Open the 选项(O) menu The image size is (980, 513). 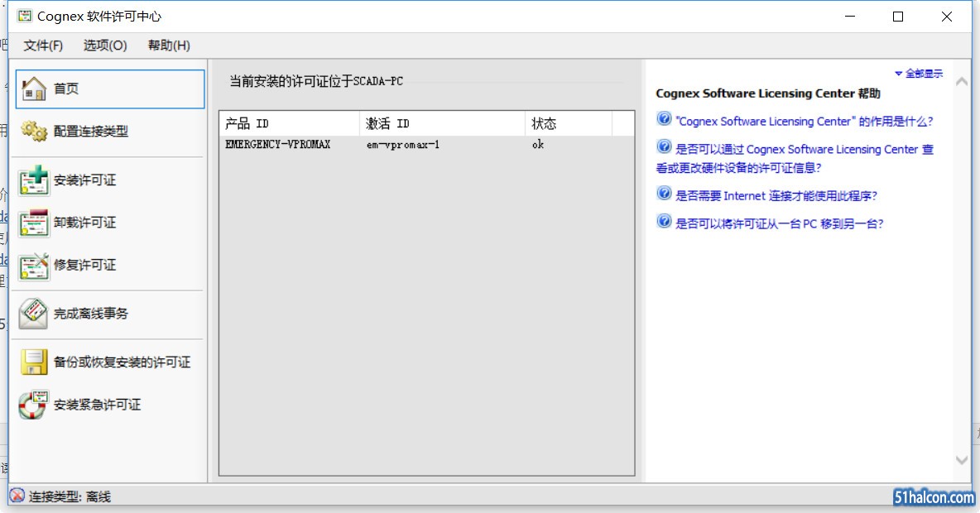(x=105, y=46)
